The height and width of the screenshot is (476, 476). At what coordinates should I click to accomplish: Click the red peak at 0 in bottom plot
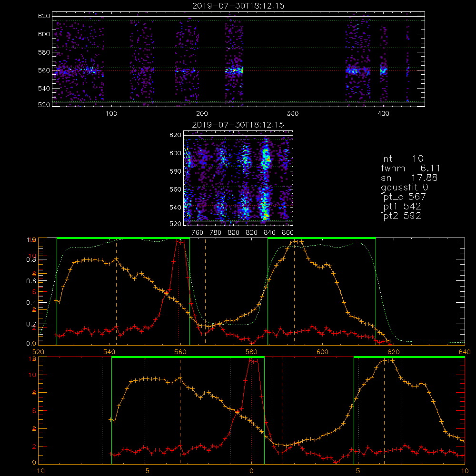click(x=251, y=361)
